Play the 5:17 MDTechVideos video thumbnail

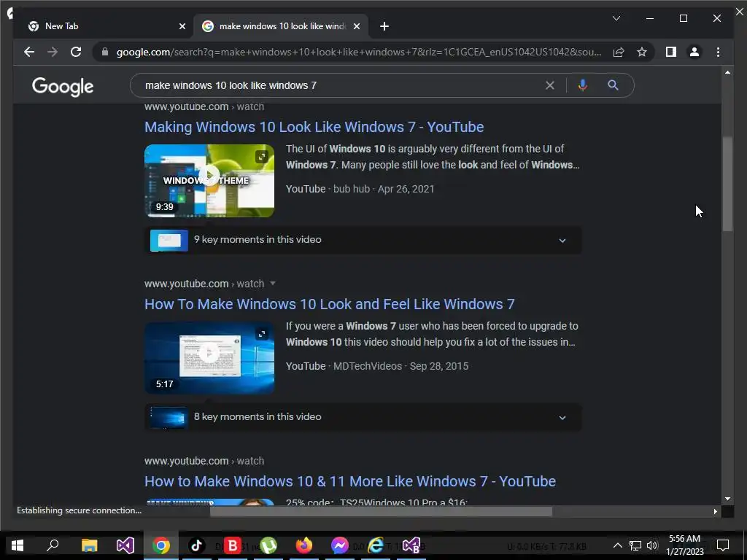(x=209, y=357)
